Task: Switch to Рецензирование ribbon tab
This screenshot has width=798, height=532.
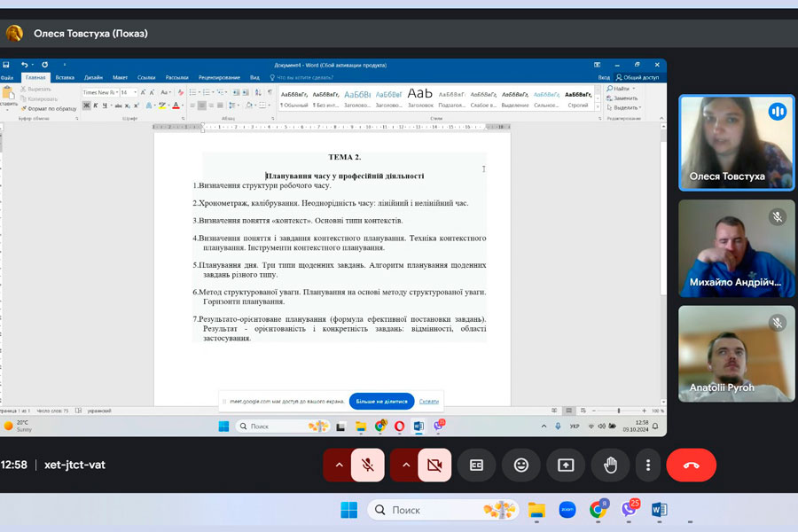Action: [218, 77]
